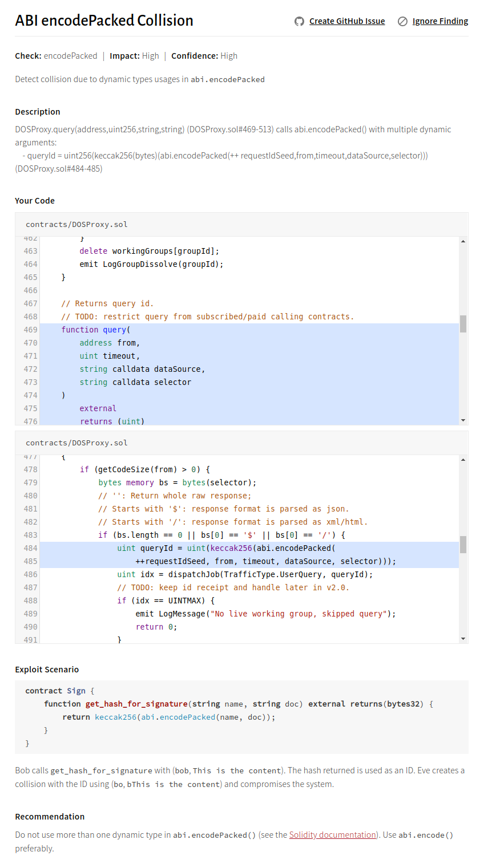
Task: Click the scrollbar thumb in second code panel
Action: point(463,544)
